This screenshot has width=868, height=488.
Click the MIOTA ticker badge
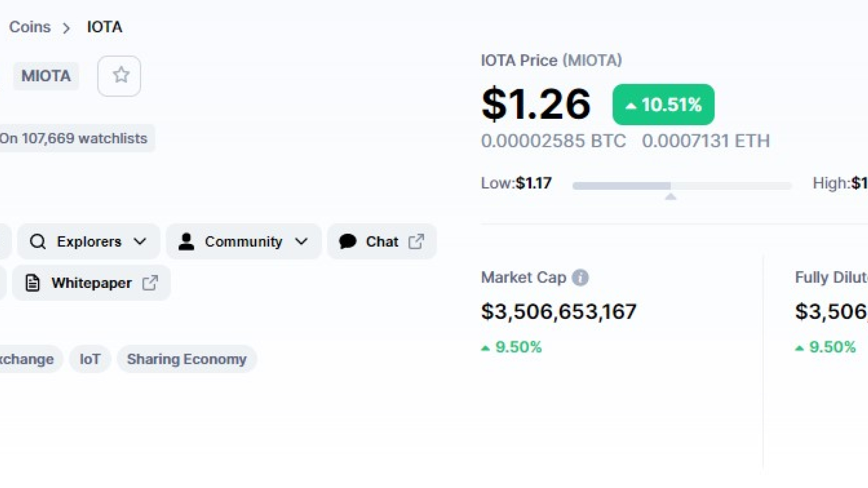(x=46, y=76)
